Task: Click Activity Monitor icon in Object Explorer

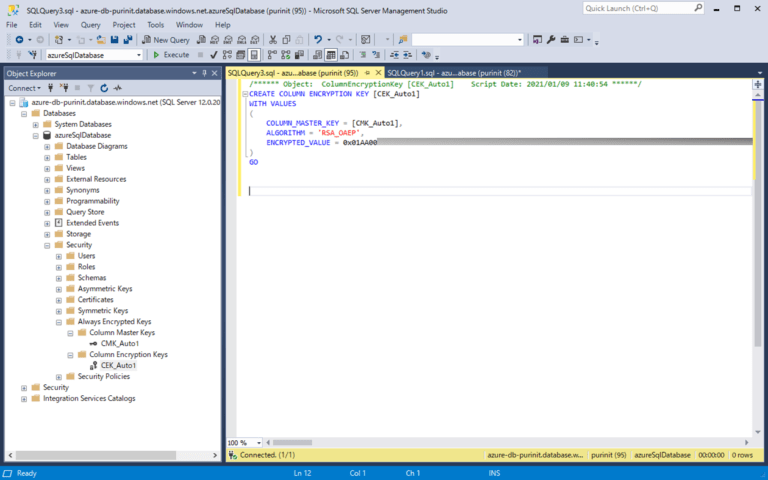Action: point(118,88)
